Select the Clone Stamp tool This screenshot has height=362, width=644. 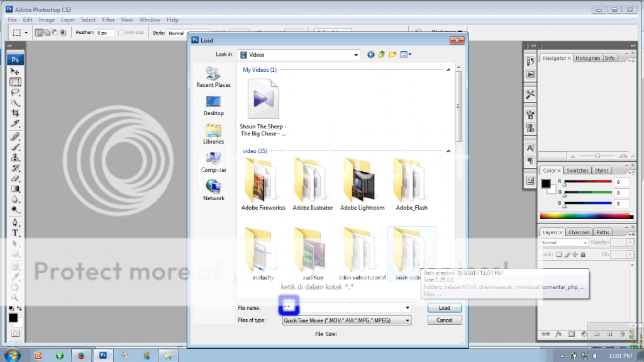pos(15,157)
